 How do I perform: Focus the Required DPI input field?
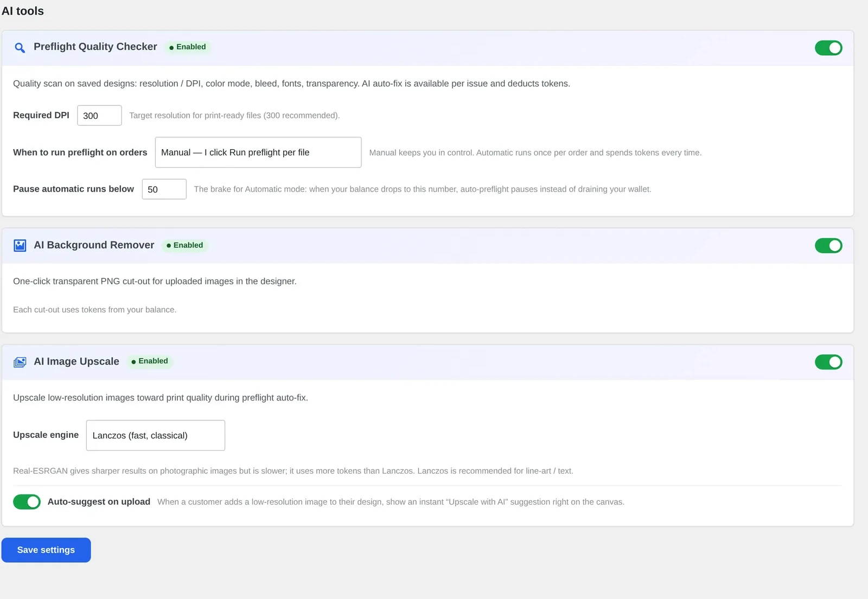click(99, 116)
